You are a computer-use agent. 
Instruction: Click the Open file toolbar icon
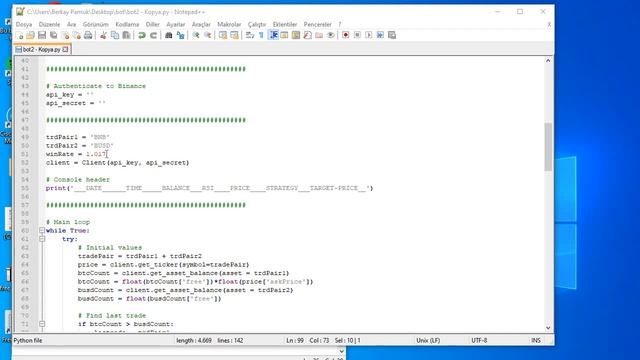[30, 36]
